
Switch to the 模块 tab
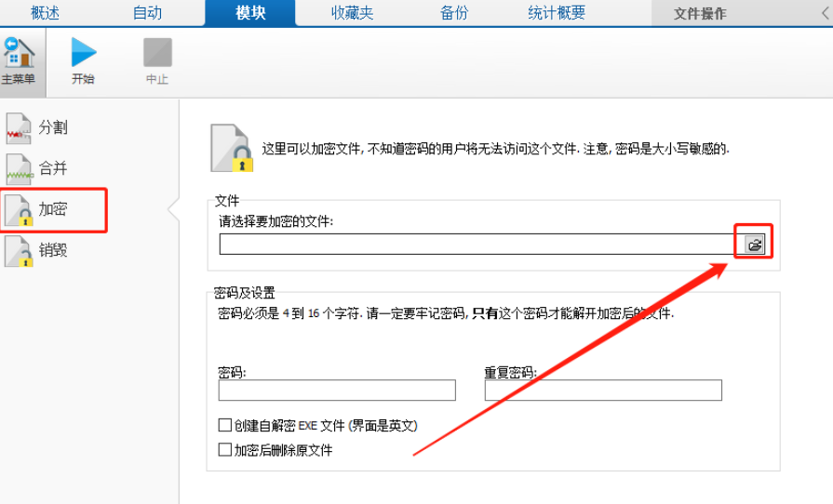point(250,13)
